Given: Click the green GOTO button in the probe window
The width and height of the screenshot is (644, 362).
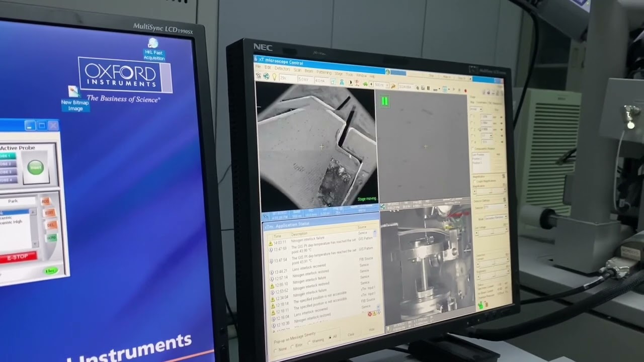Looking at the screenshot, I should tap(51, 237).
